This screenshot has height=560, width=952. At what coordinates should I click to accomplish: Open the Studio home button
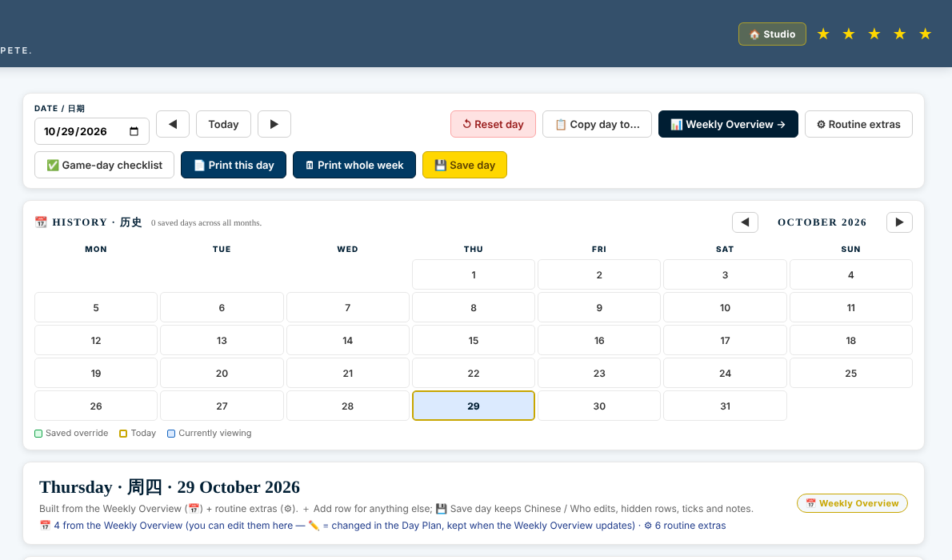[772, 34]
